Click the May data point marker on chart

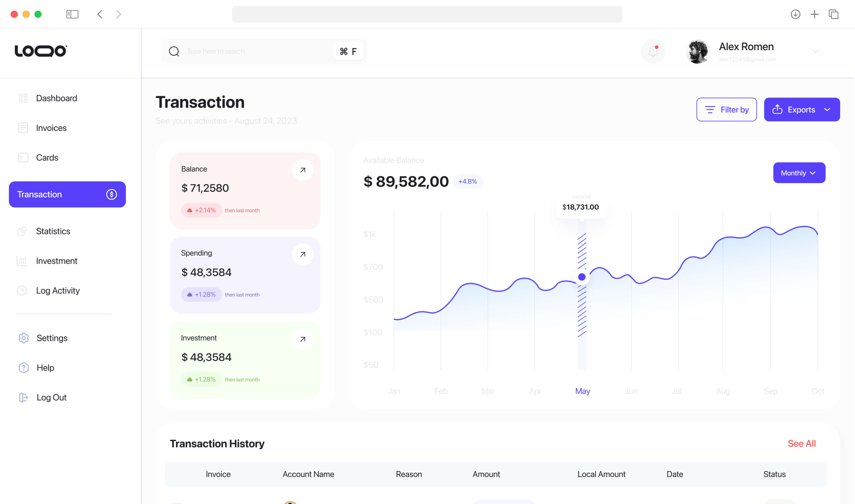pos(581,277)
